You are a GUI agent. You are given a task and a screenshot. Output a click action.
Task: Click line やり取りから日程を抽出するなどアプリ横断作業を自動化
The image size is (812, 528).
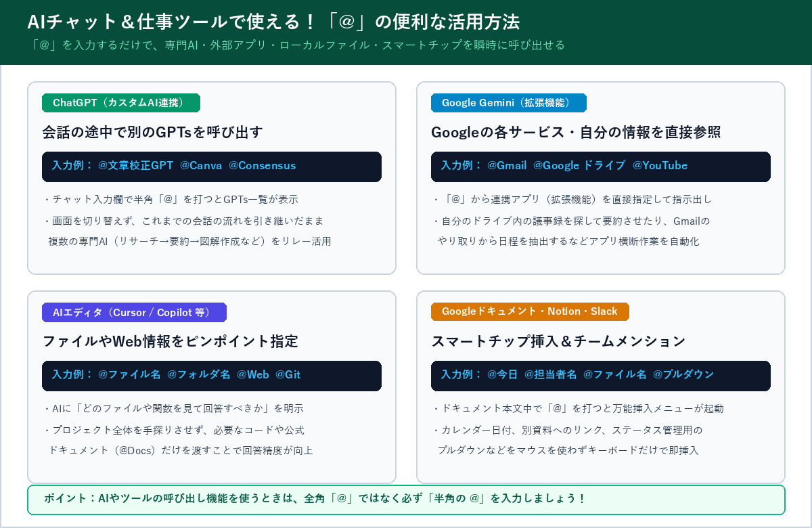568,241
